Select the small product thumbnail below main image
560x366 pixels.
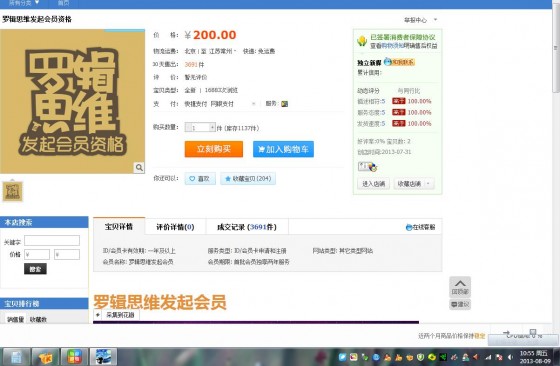pos(13,191)
